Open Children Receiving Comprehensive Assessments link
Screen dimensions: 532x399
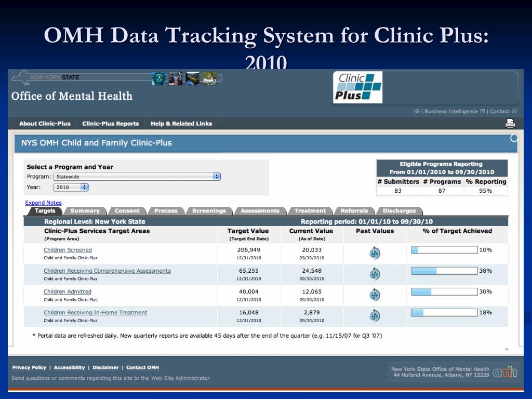click(x=107, y=271)
